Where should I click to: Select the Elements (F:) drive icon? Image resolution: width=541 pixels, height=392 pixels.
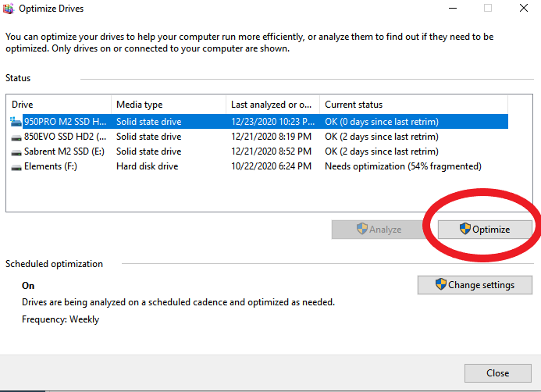coord(16,167)
